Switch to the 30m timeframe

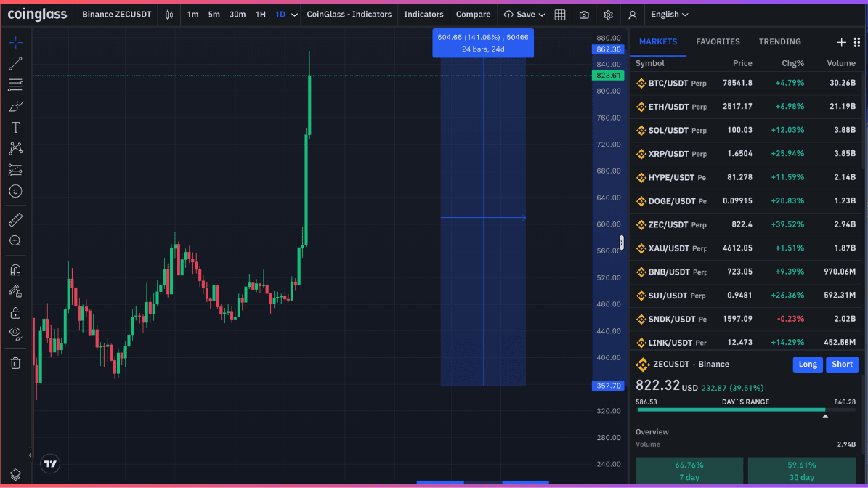pyautogui.click(x=238, y=15)
